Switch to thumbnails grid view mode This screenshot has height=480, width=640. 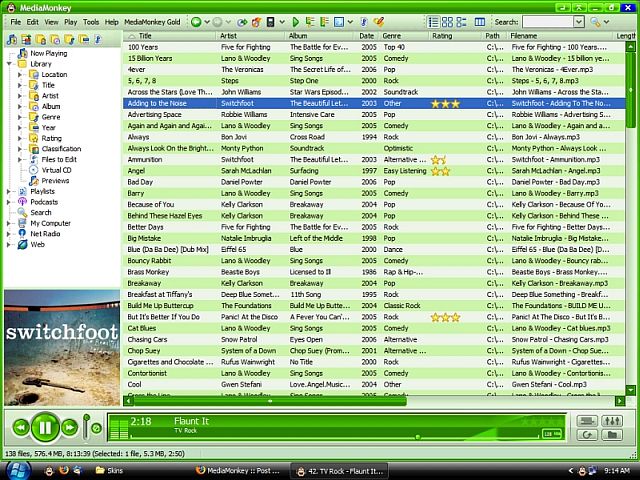[447, 22]
